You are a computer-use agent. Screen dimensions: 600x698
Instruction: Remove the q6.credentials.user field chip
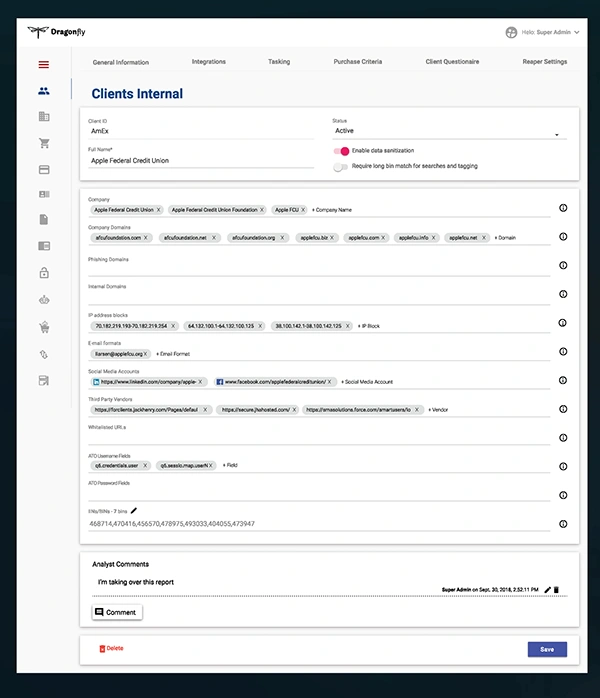(145, 466)
